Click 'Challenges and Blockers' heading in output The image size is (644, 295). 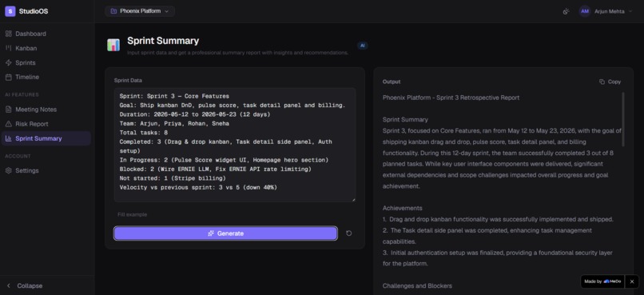click(x=417, y=285)
